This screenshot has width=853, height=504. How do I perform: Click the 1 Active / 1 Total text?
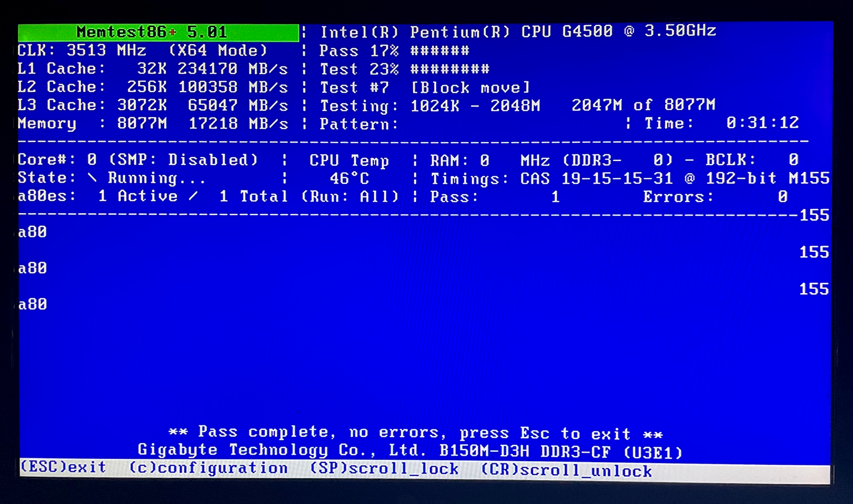[193, 196]
